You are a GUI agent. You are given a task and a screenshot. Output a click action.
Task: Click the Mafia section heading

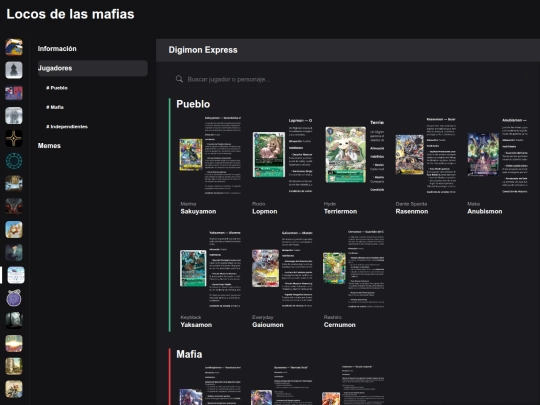tap(189, 354)
